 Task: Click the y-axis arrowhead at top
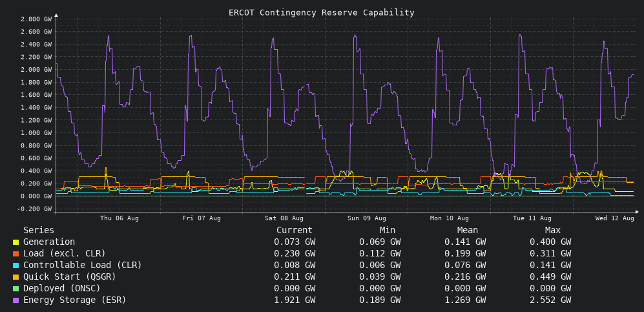coord(56,15)
